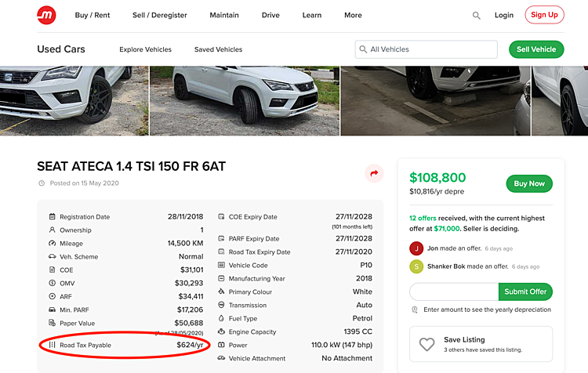The height and width of the screenshot is (373, 588).
Task: Focus the offer amount input field
Action: coord(454,292)
